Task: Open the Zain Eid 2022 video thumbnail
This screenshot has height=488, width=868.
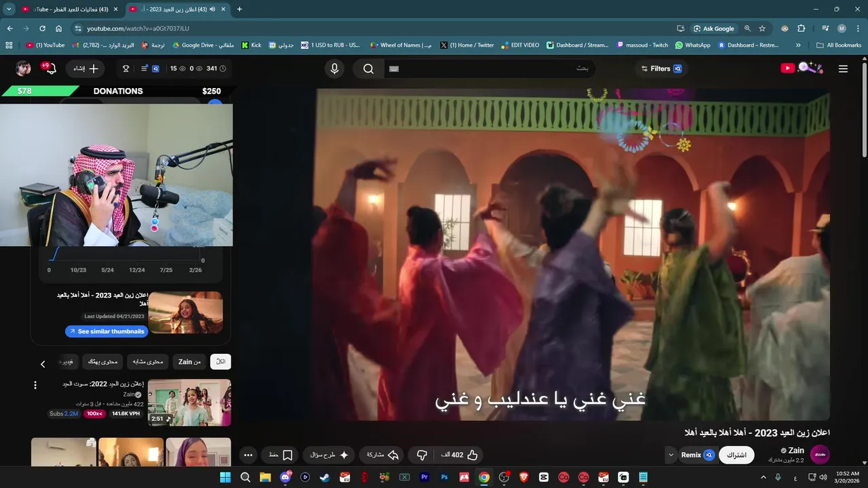Action: [189, 403]
